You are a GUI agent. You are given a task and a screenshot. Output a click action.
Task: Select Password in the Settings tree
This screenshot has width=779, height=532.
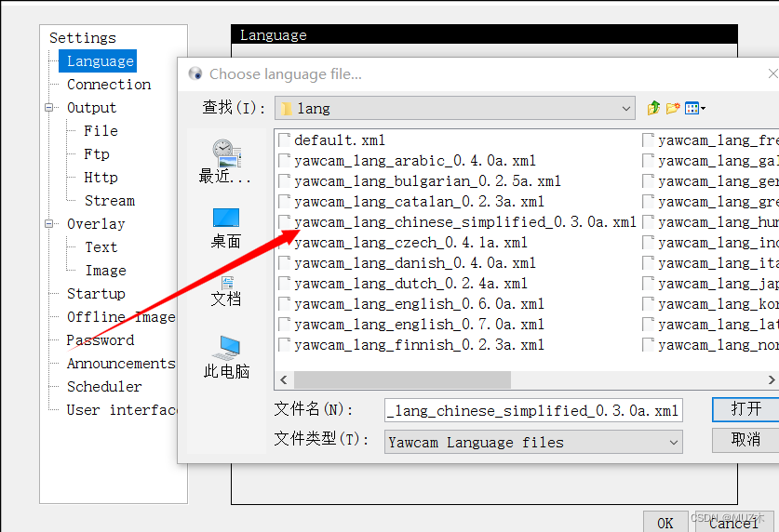tap(101, 340)
